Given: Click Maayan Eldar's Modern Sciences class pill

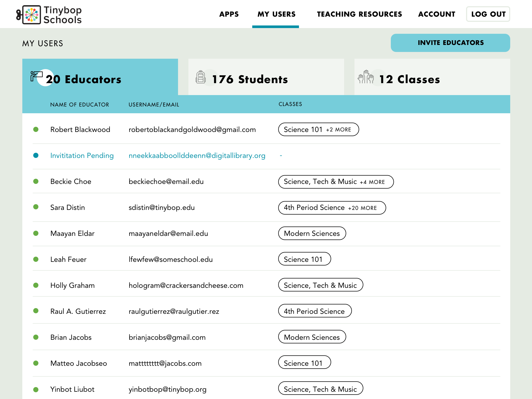Looking at the screenshot, I should click(x=312, y=233).
